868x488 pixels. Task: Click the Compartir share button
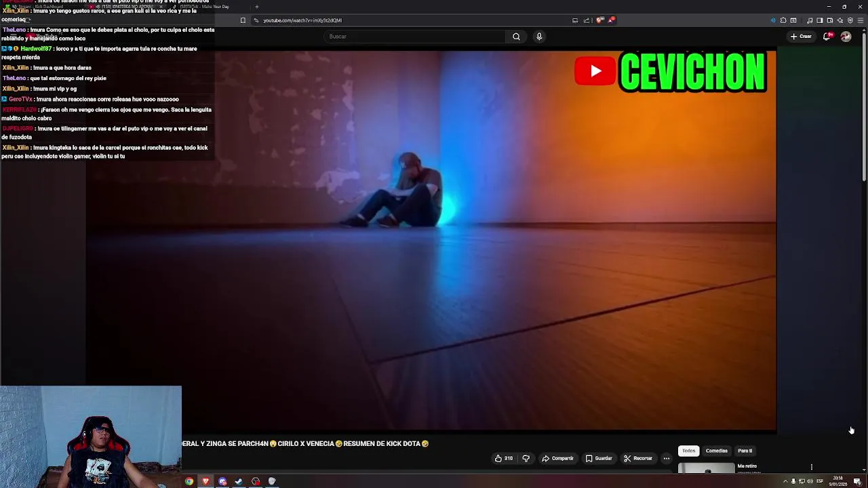coord(557,459)
